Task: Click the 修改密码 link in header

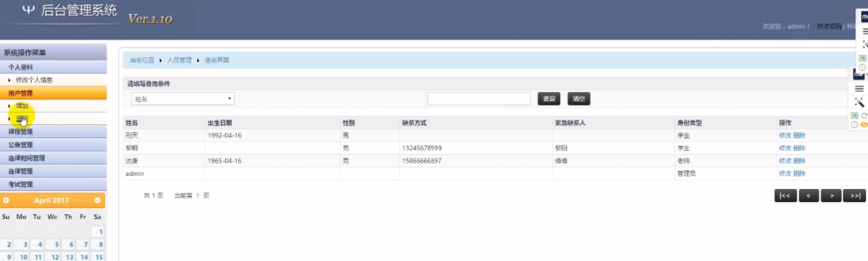Action: 828,26
